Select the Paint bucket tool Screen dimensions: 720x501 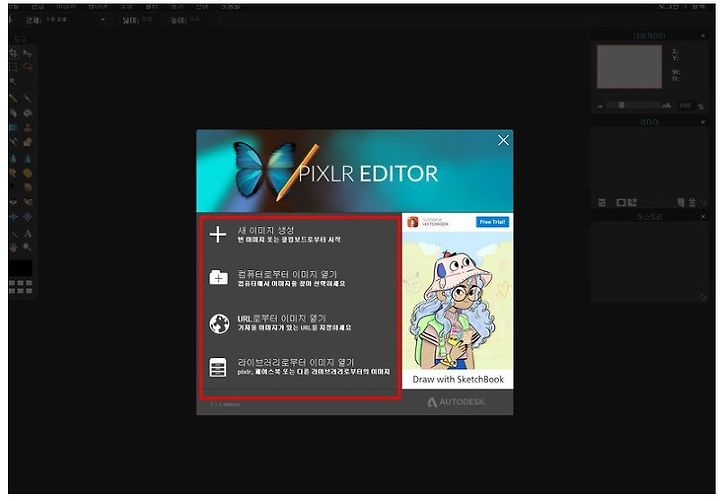(x=28, y=113)
